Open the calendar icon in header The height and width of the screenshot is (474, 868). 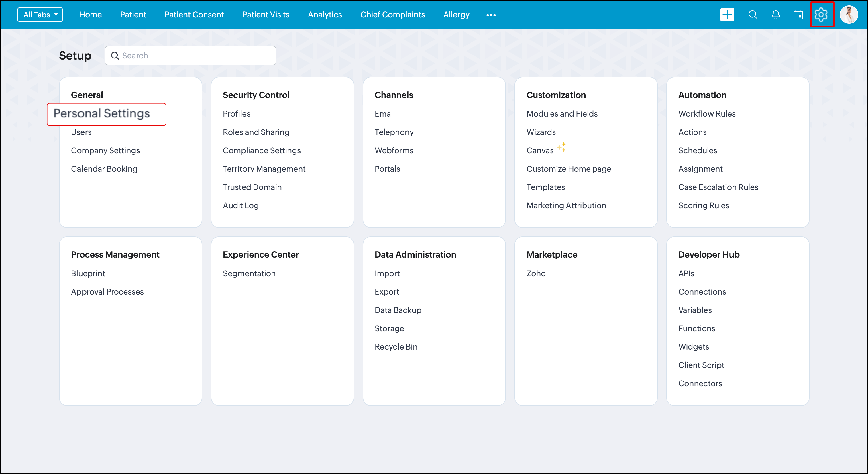798,15
